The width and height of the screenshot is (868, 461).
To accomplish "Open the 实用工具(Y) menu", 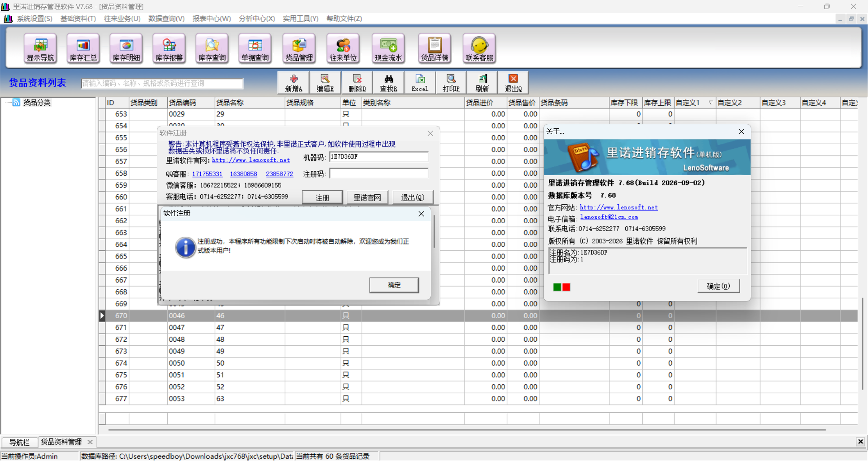I will pyautogui.click(x=301, y=19).
